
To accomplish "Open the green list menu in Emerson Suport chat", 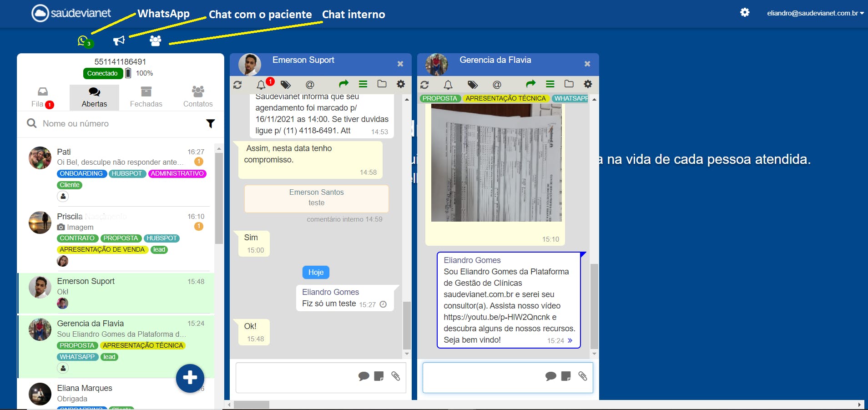I will [x=363, y=84].
